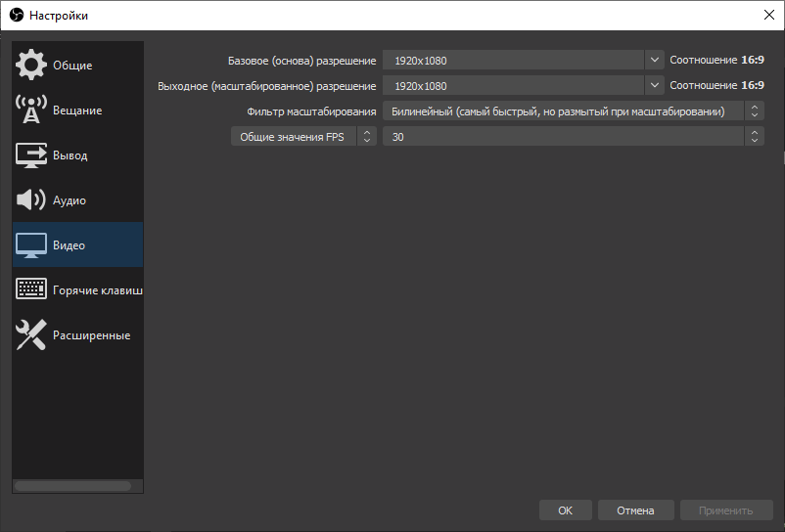The width and height of the screenshot is (785, 532).
Task: Click the gear icon for General settings
Action: (x=31, y=66)
